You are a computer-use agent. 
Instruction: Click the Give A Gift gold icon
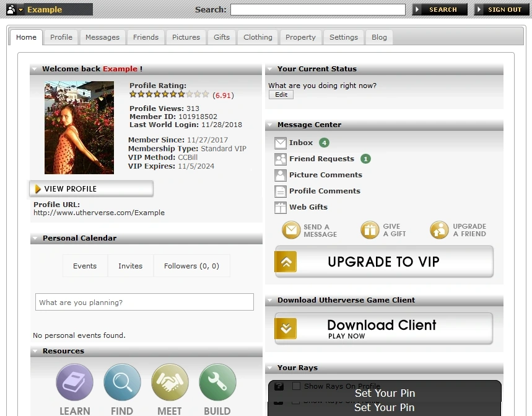coord(370,230)
